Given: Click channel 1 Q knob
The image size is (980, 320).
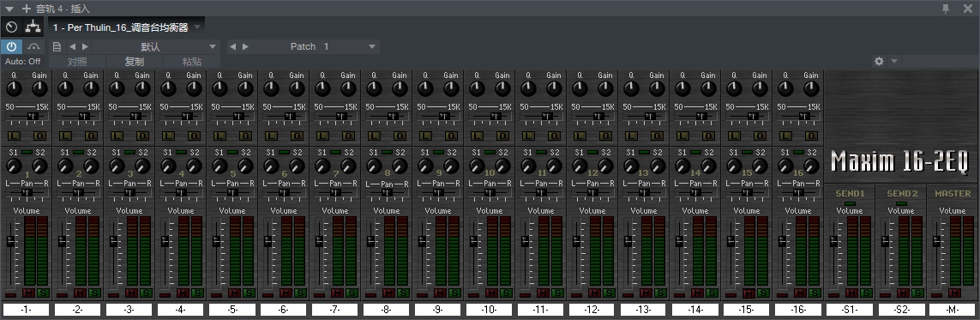Looking at the screenshot, I should 15,88.
